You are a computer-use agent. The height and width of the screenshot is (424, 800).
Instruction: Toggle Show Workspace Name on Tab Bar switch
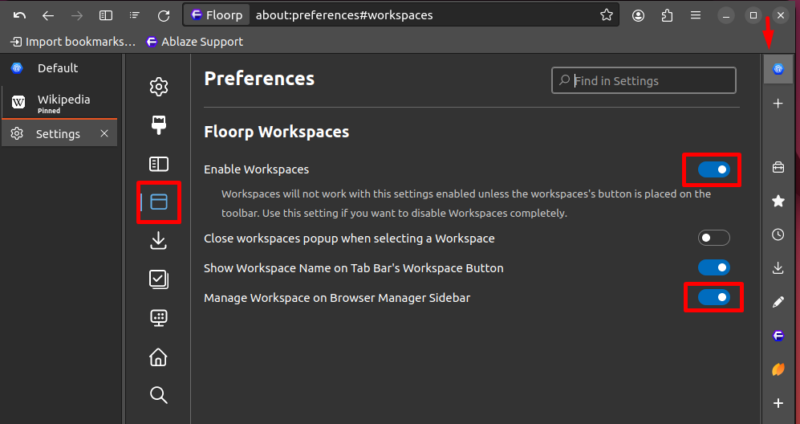[714, 267]
